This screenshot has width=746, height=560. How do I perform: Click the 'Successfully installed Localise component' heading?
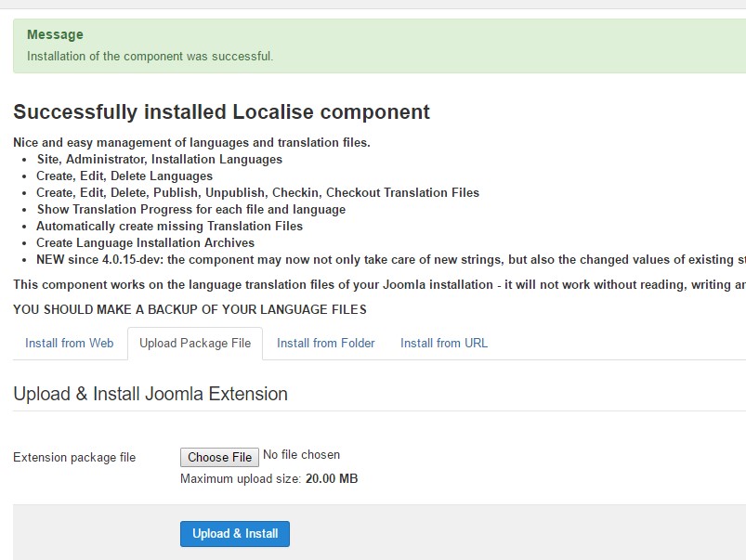pos(222,111)
